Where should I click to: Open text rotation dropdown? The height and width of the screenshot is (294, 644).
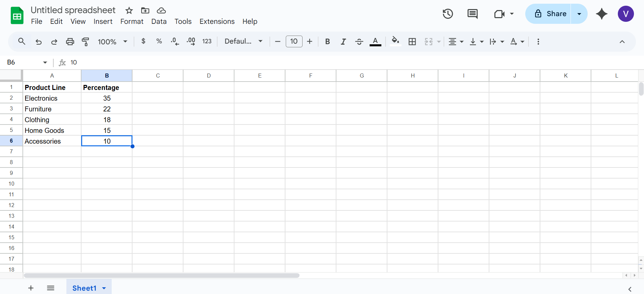[517, 42]
